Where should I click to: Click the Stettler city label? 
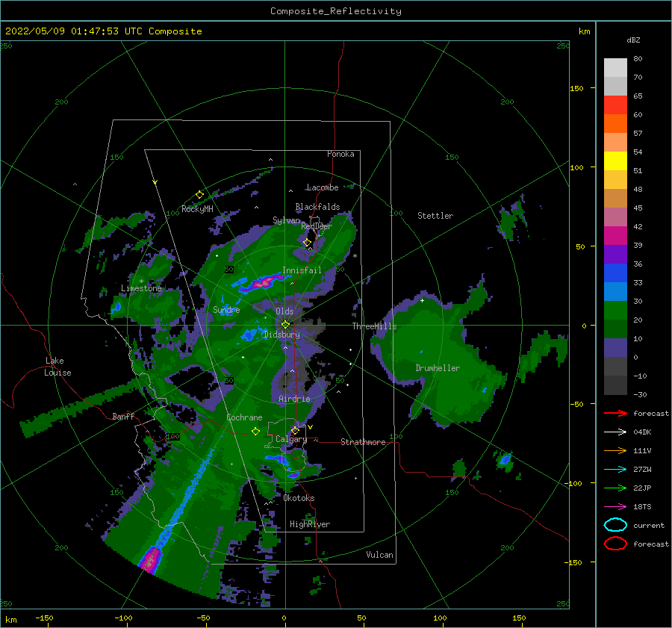point(435,216)
